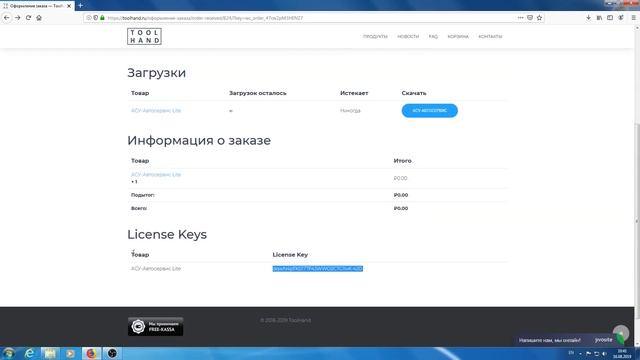Click the Pocket save icon in address bar
The image size is (640, 360).
[530, 18]
